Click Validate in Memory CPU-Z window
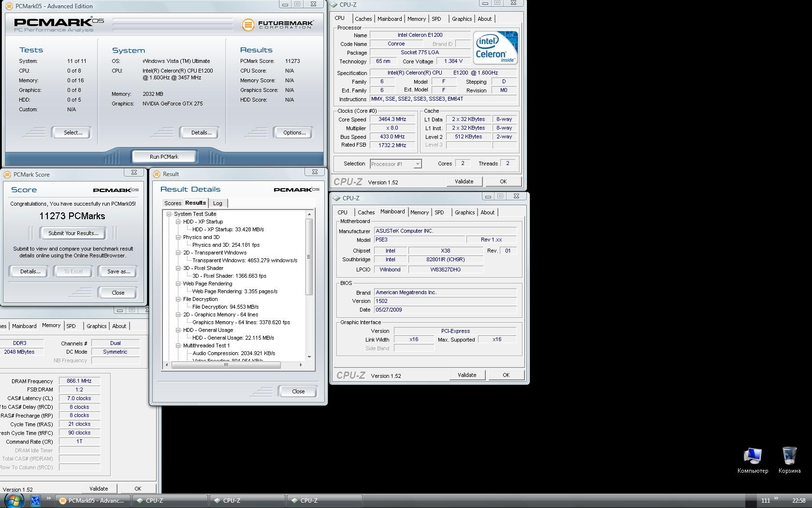 coord(99,489)
